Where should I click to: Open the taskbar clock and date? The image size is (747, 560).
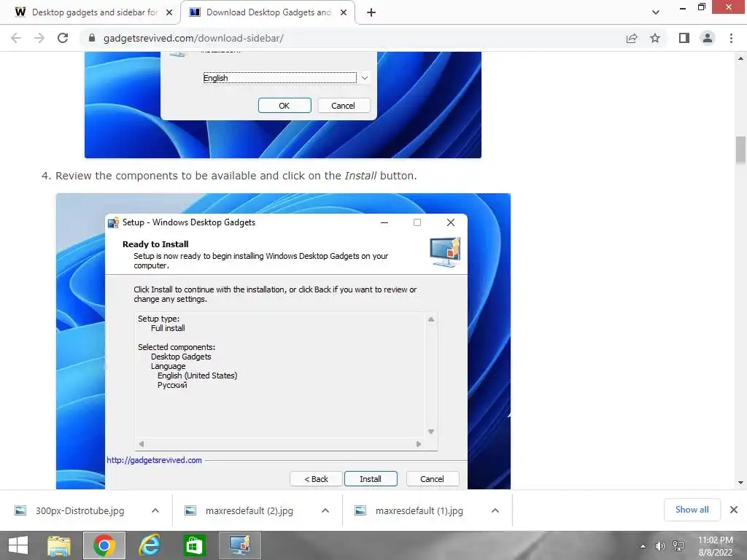pyautogui.click(x=715, y=546)
